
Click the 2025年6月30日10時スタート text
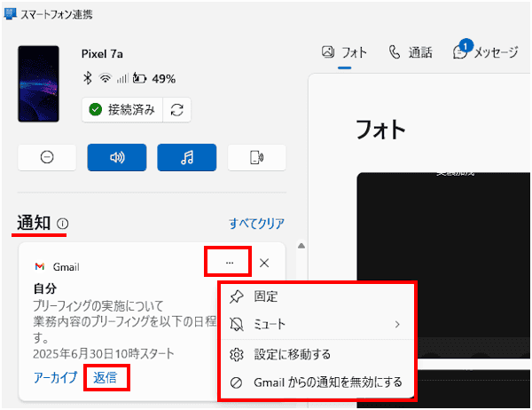(x=104, y=353)
